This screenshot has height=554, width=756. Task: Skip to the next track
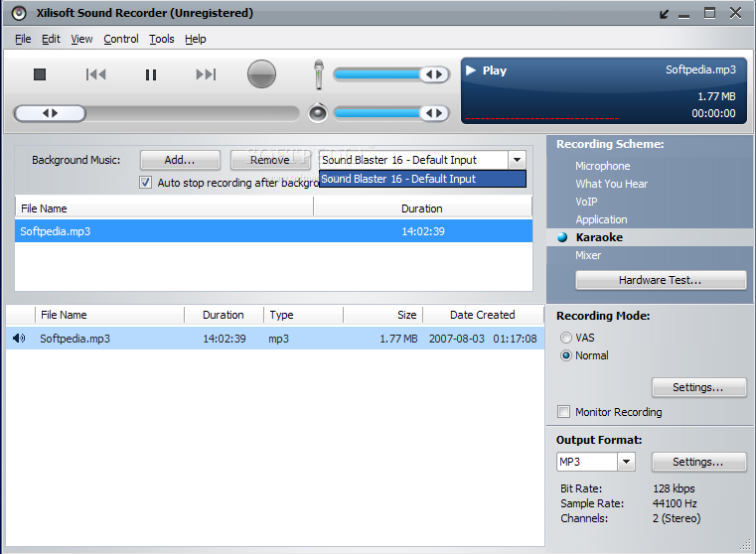pyautogui.click(x=206, y=74)
